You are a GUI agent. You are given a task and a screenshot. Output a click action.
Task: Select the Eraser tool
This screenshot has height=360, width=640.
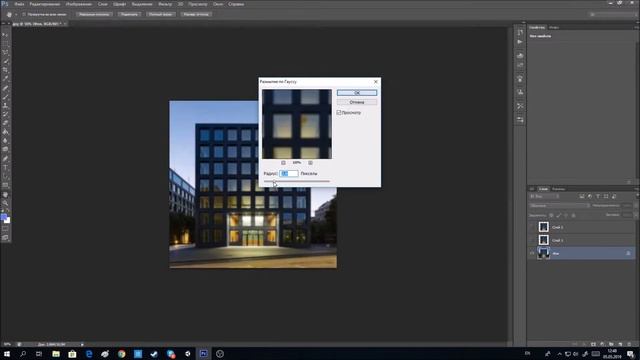[x=5, y=123]
